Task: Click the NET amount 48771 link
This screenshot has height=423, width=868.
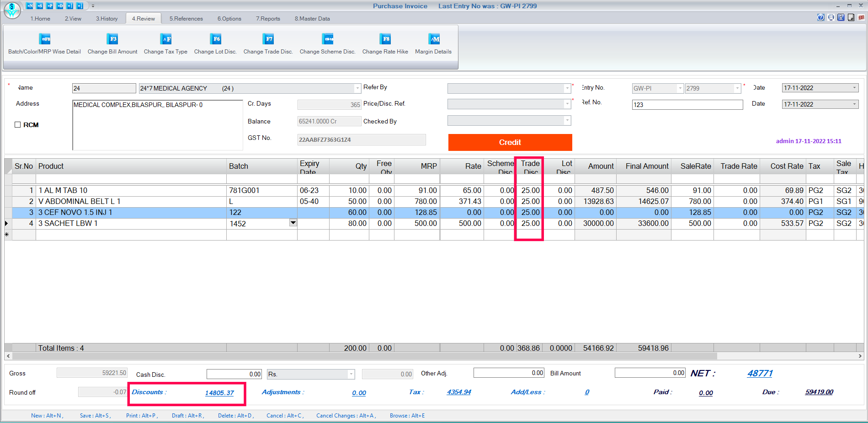Action: coord(760,373)
